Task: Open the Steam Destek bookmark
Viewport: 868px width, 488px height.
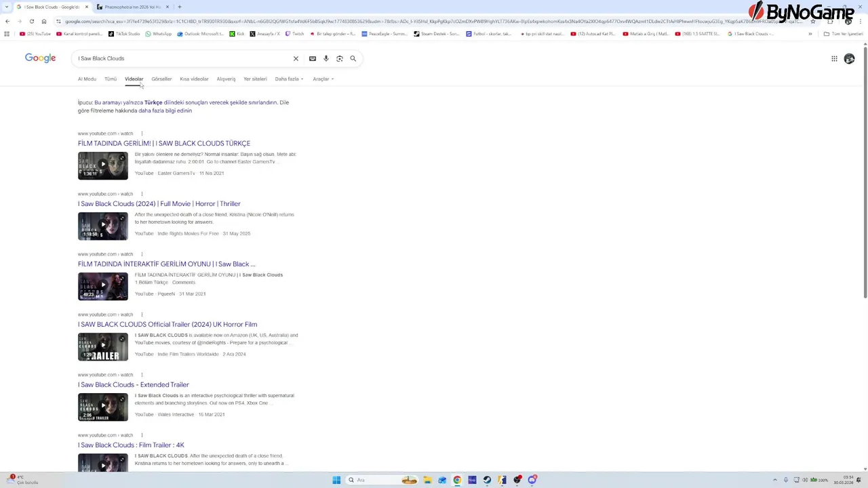Action: point(437,33)
